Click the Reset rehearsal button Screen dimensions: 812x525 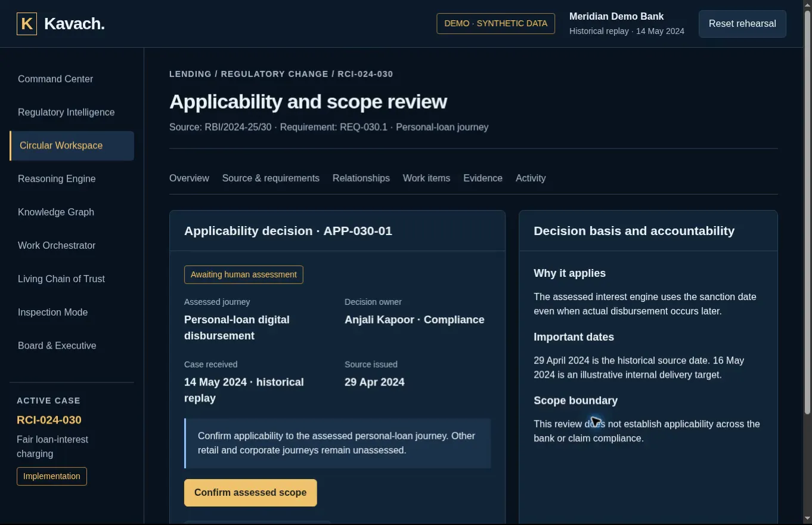742,24
